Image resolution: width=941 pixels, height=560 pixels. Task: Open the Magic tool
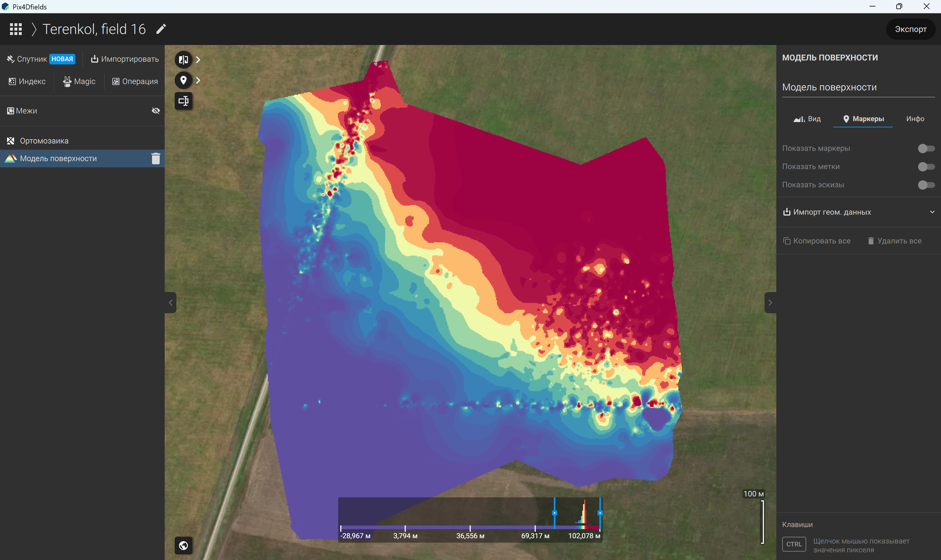click(x=79, y=81)
